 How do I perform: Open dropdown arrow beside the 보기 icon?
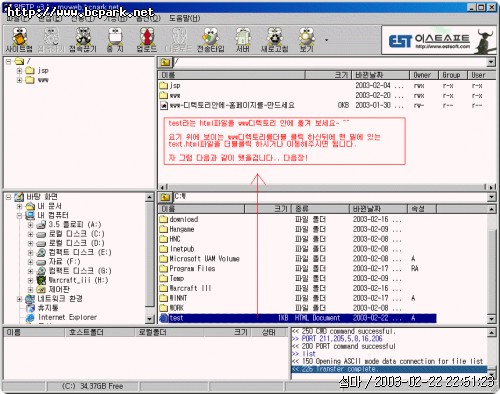326,40
